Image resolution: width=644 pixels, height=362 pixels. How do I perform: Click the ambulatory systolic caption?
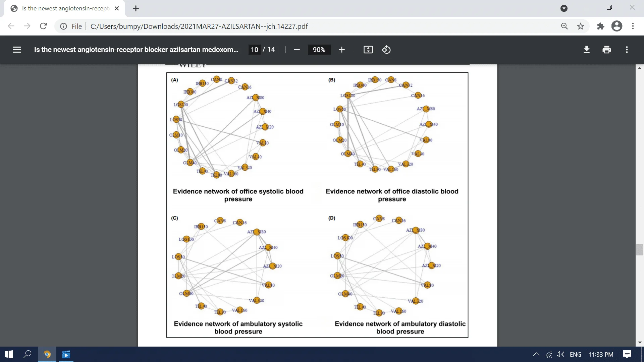click(238, 327)
